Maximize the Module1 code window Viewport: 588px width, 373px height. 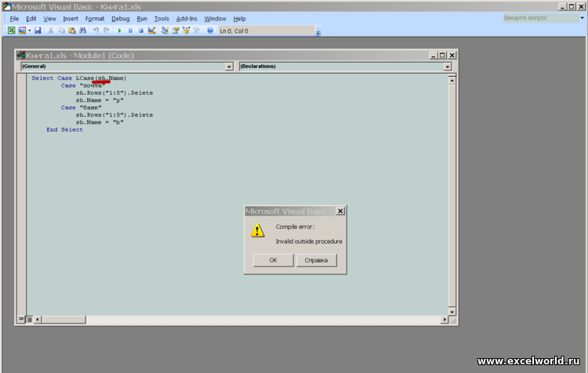(x=442, y=56)
